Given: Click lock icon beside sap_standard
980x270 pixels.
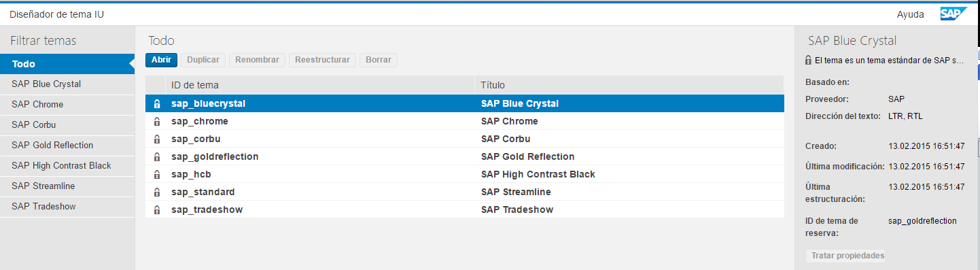Looking at the screenshot, I should tap(157, 192).
